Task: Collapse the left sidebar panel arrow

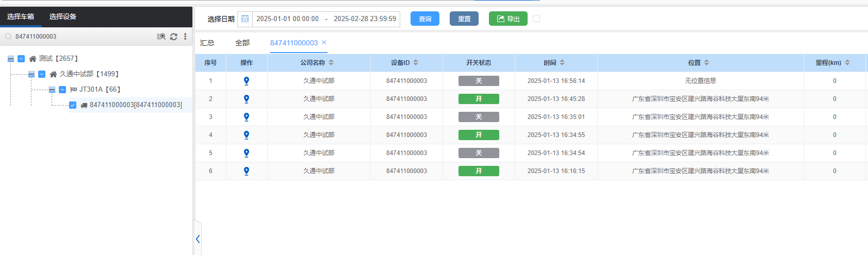Action: pos(198,239)
